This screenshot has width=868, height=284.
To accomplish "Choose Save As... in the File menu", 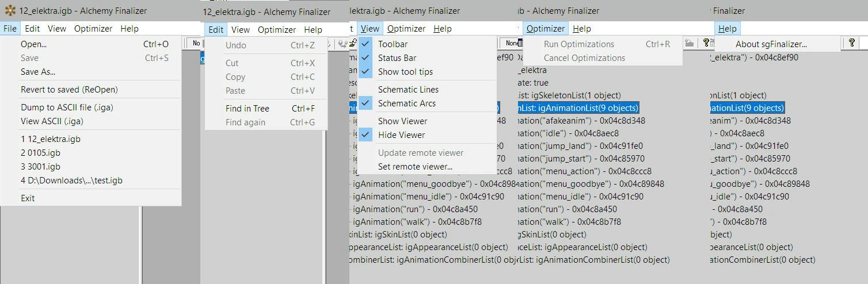I will (x=91, y=72).
